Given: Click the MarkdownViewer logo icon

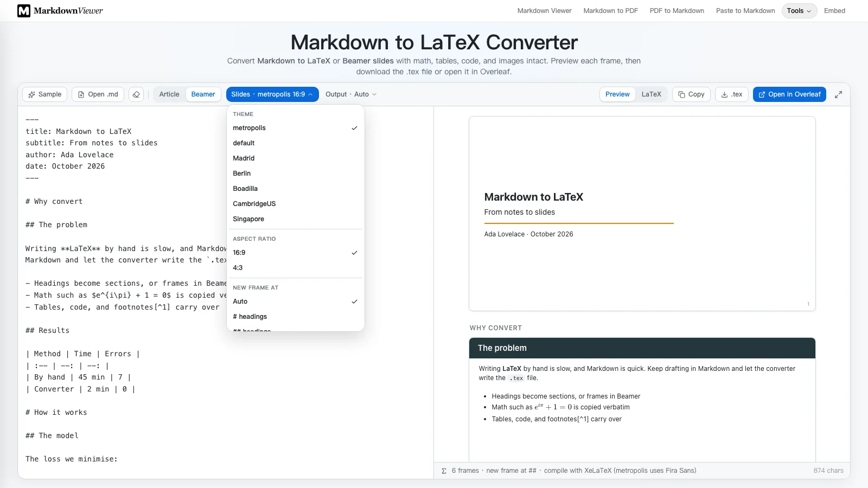Looking at the screenshot, I should (x=24, y=11).
